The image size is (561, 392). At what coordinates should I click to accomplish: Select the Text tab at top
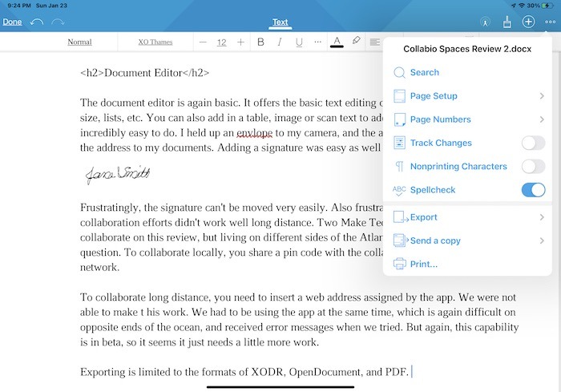(280, 22)
